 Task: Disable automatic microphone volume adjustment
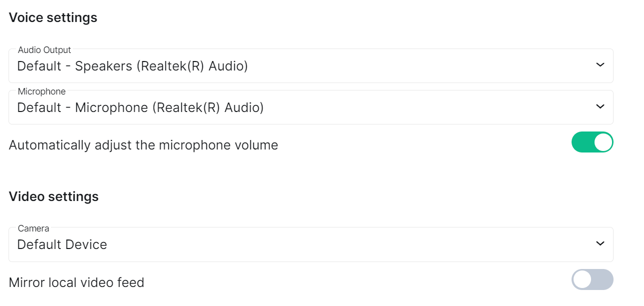tap(593, 142)
